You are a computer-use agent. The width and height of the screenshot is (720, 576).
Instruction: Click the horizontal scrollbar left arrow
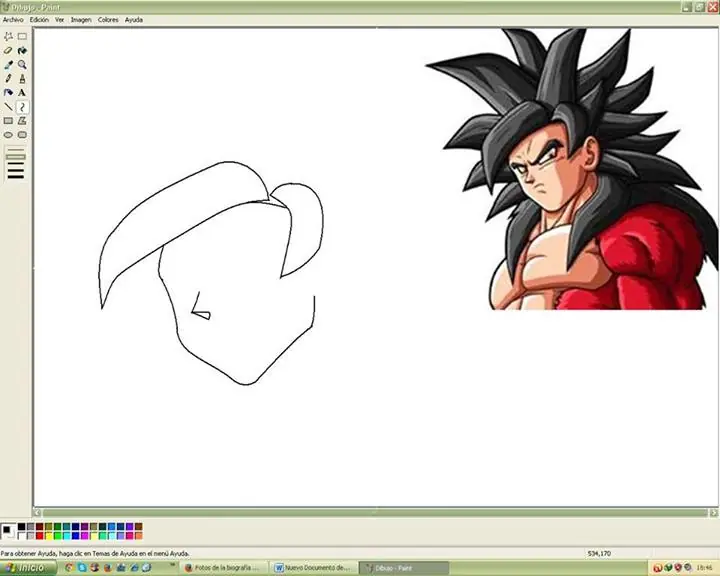pos(38,513)
